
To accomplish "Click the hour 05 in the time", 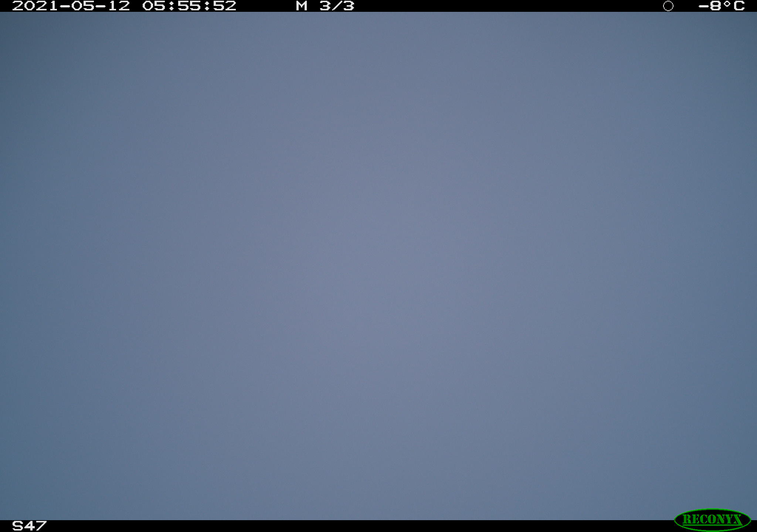I will (154, 6).
